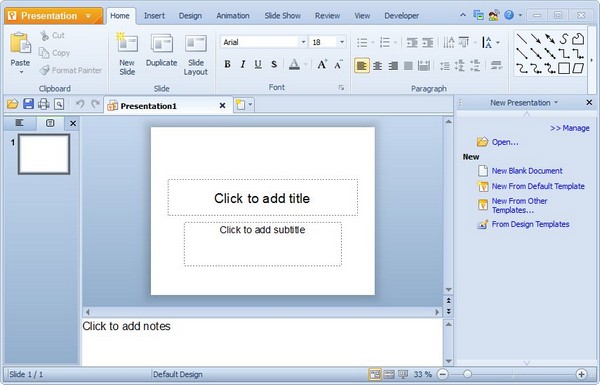The image size is (600, 385).
Task: Click the numbering list icon
Action: click(385, 42)
